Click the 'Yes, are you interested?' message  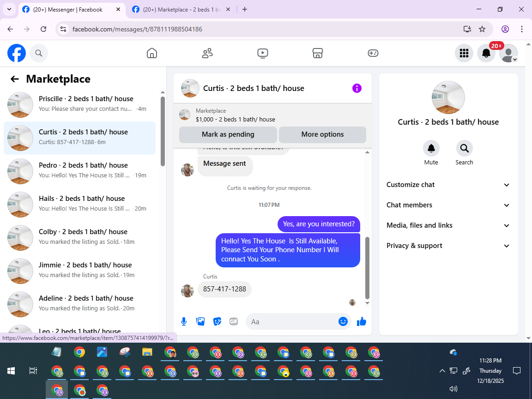[319, 224]
